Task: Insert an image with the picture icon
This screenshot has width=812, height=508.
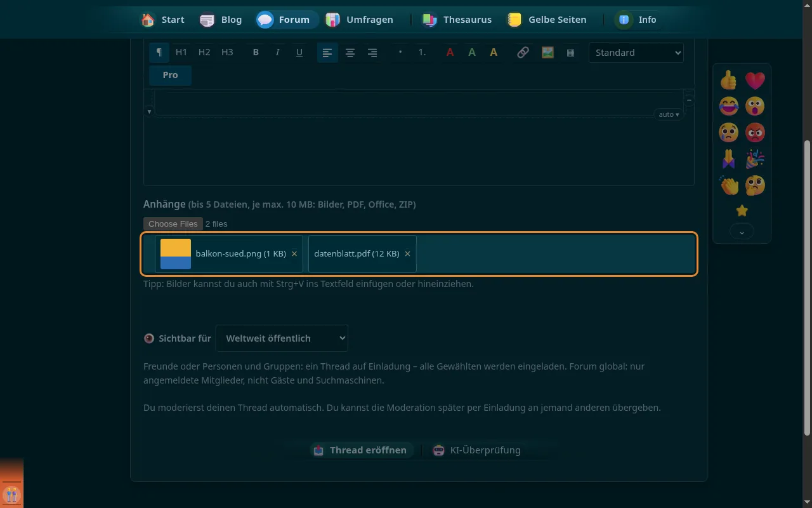Action: tap(547, 53)
